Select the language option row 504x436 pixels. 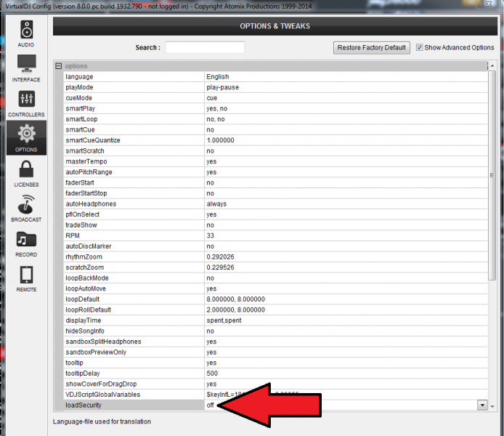point(275,76)
